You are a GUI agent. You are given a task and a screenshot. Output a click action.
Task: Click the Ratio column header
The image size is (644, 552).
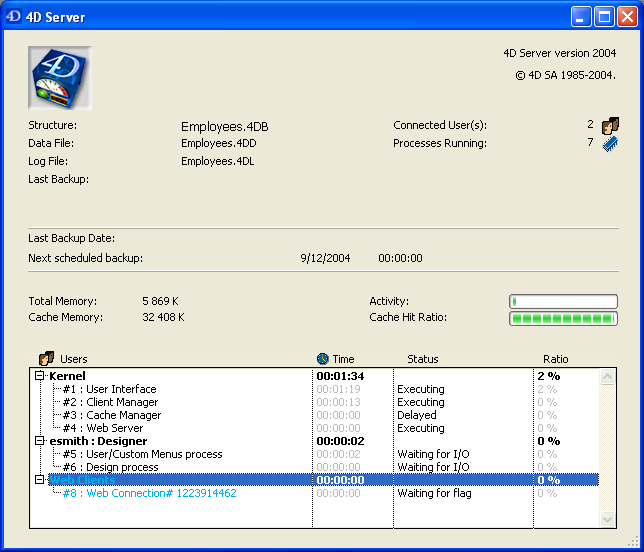555,359
